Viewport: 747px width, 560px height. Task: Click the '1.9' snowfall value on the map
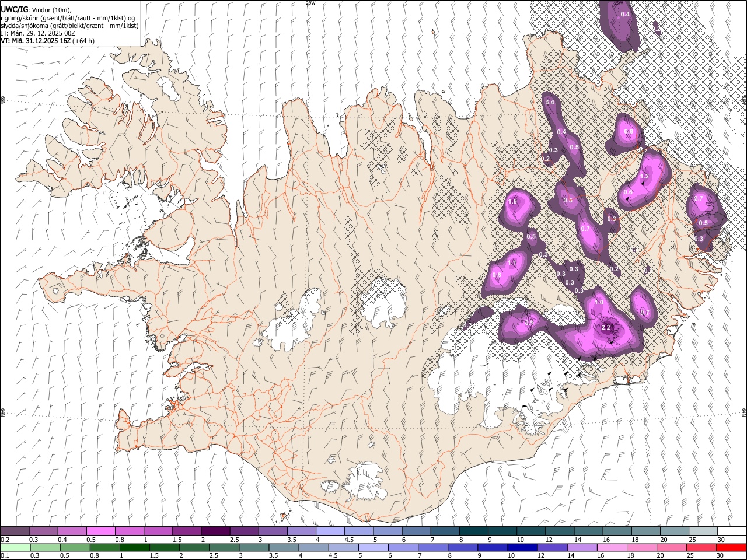pyautogui.click(x=598, y=303)
